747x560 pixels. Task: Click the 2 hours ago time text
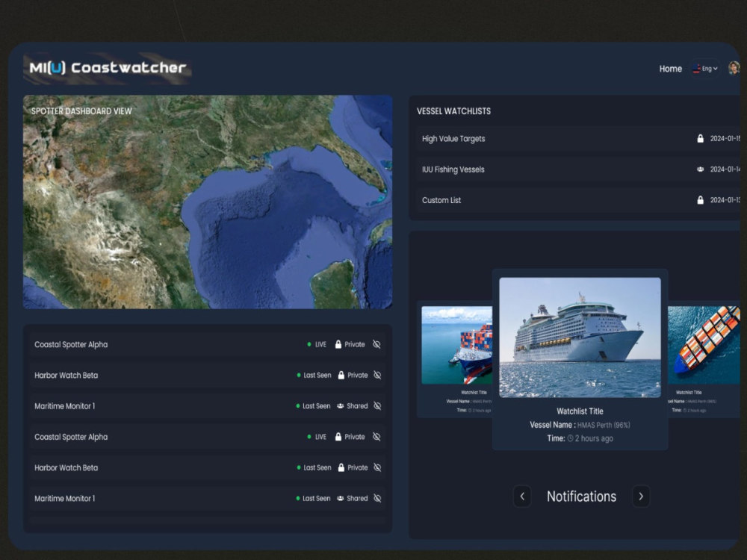594,438
